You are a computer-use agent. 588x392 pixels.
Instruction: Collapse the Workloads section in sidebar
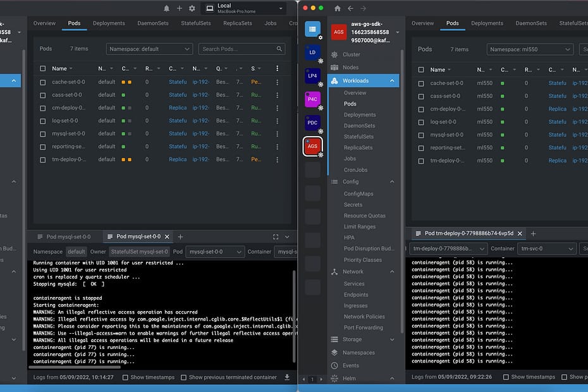pyautogui.click(x=392, y=81)
